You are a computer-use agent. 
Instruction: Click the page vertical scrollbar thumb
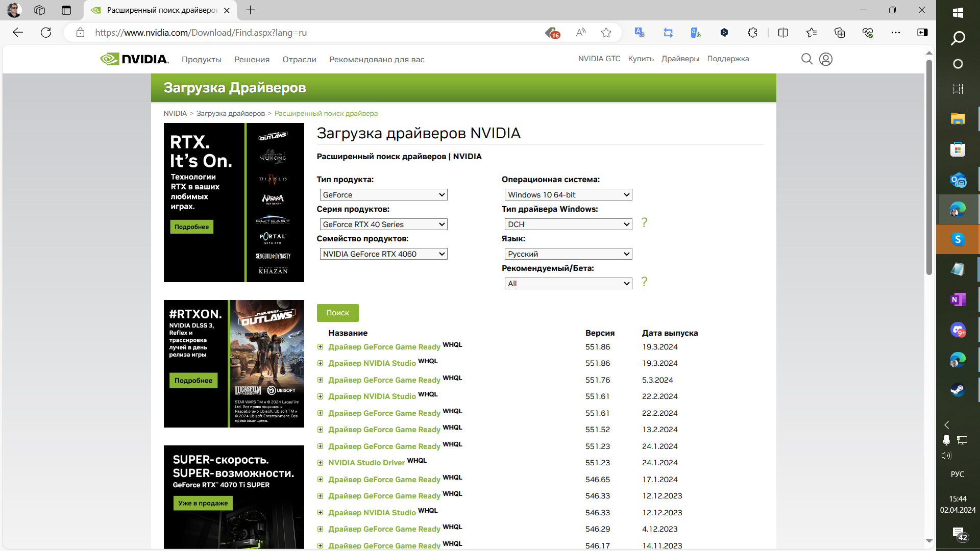click(929, 167)
